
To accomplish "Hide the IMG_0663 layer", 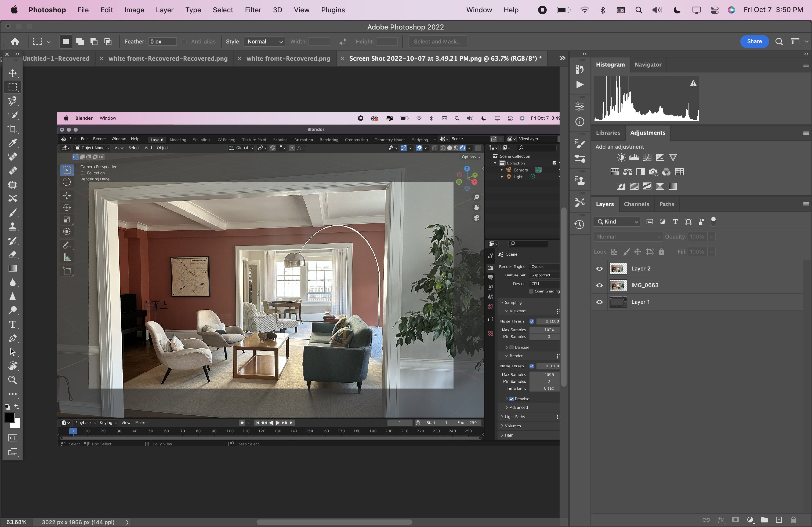I will click(599, 285).
